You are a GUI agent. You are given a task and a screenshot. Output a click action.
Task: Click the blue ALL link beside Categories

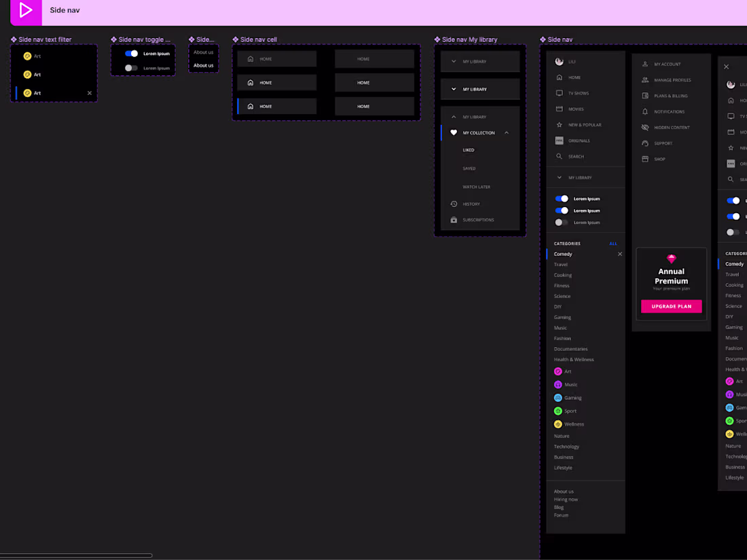[x=613, y=243]
